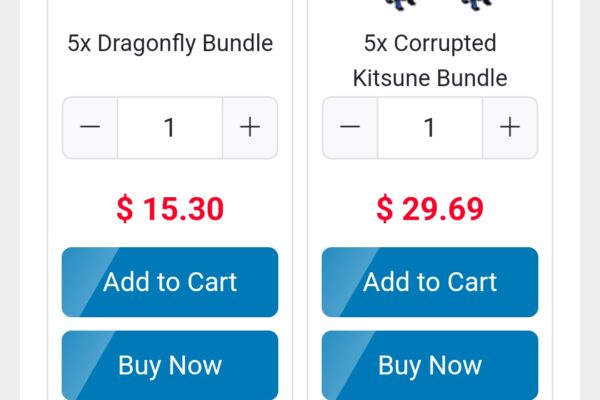600x400 pixels.
Task: Increase quantity of 5x Dragonfly Bundle
Action: pyautogui.click(x=250, y=127)
